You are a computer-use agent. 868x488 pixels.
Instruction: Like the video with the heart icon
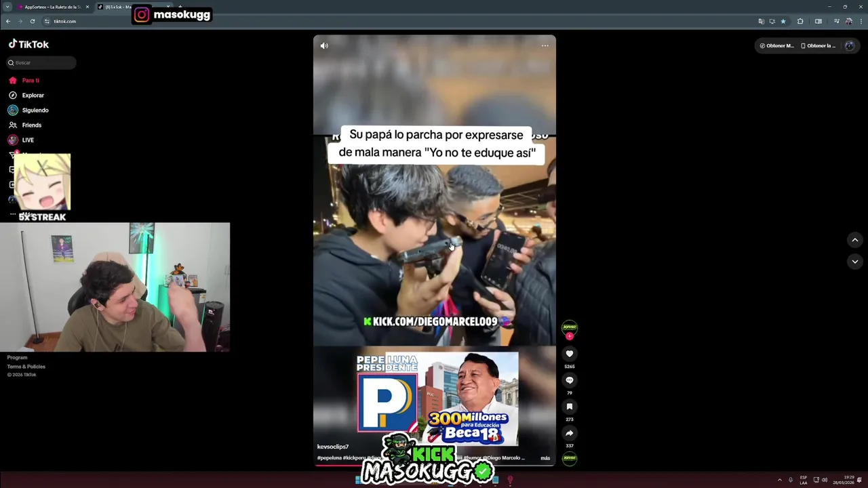[x=570, y=354]
